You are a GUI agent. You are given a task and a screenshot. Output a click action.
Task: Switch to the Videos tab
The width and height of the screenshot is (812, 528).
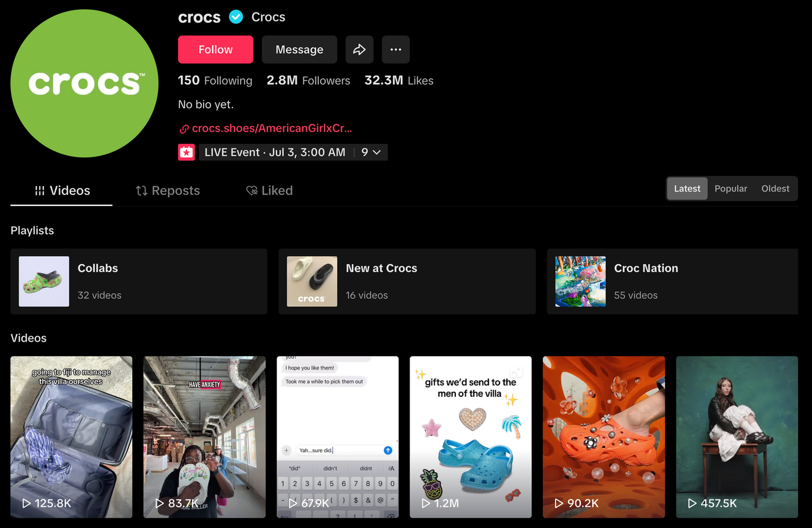coord(61,190)
